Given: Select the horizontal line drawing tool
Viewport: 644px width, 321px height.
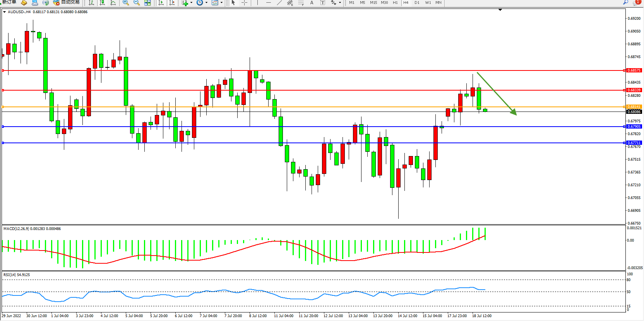Looking at the screenshot, I should [x=269, y=3].
